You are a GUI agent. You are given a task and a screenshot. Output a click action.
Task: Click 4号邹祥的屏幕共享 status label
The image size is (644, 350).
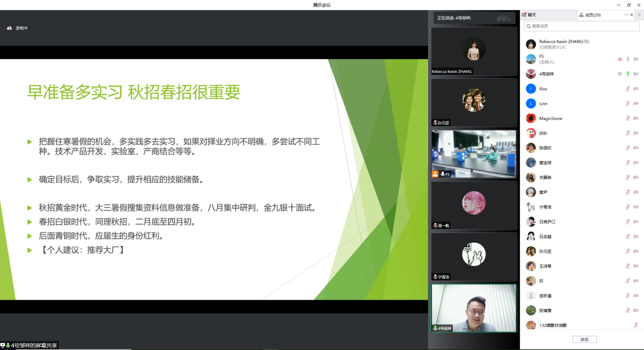[35, 345]
